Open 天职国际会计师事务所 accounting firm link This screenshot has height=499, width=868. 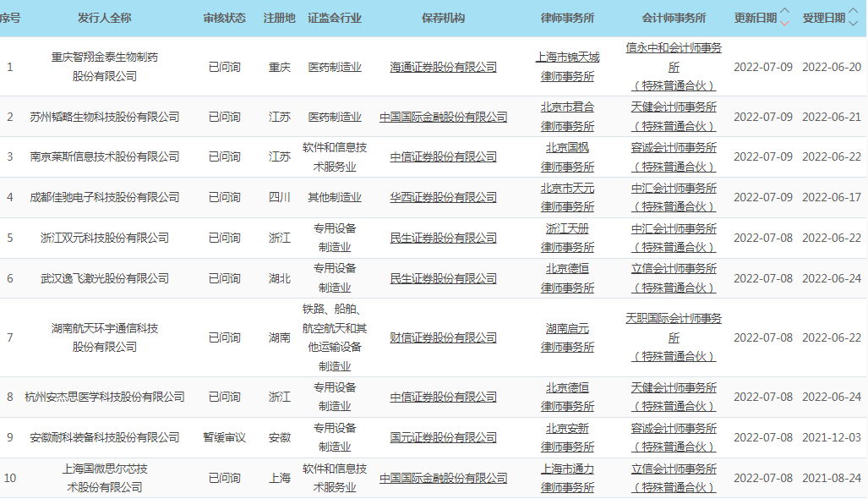(674, 328)
